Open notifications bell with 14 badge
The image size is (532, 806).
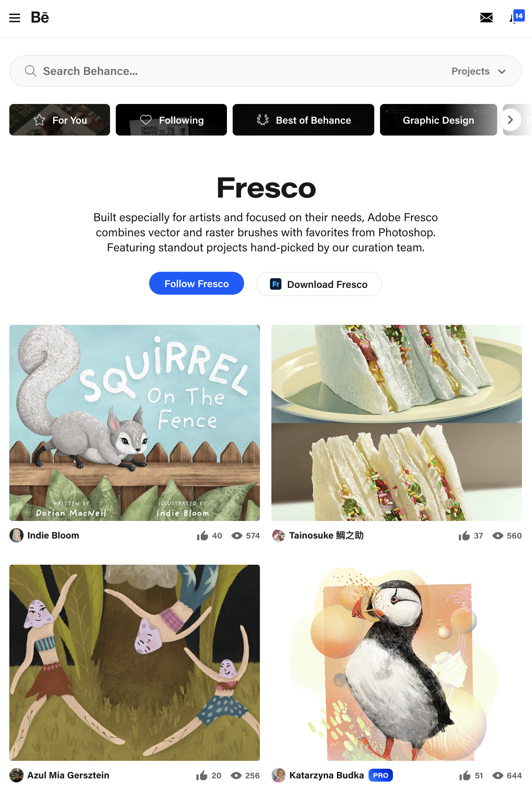[x=517, y=17]
